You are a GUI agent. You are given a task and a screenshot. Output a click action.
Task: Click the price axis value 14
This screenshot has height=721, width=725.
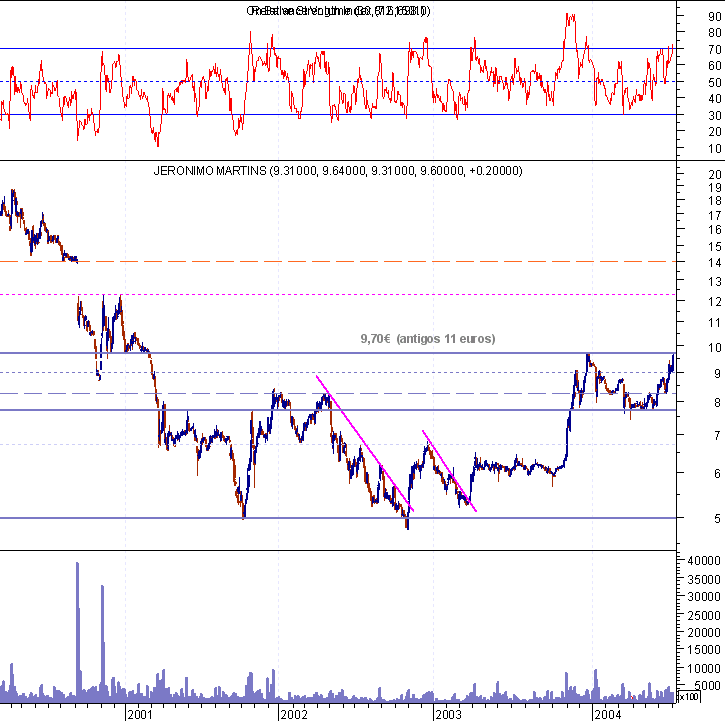[x=715, y=263]
